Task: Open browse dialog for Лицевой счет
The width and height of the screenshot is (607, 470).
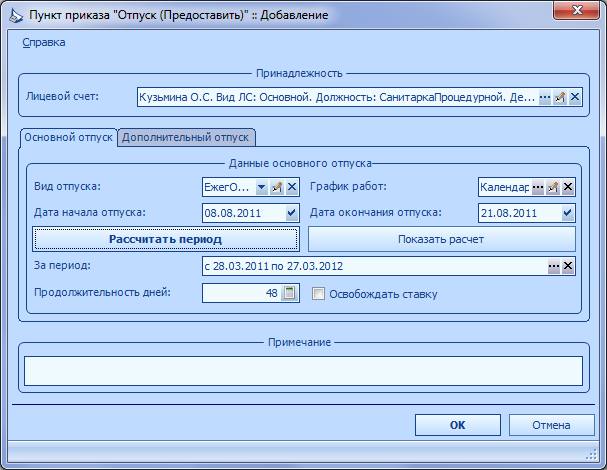Action: [x=545, y=97]
